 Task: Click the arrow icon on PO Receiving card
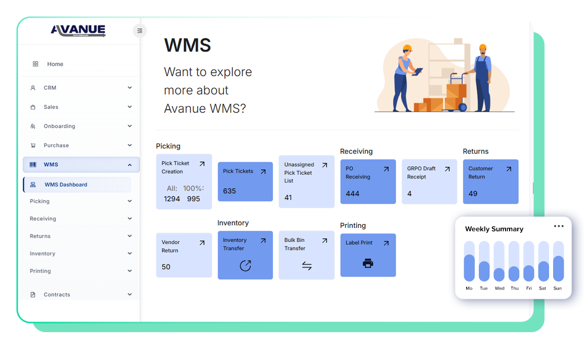pos(386,169)
